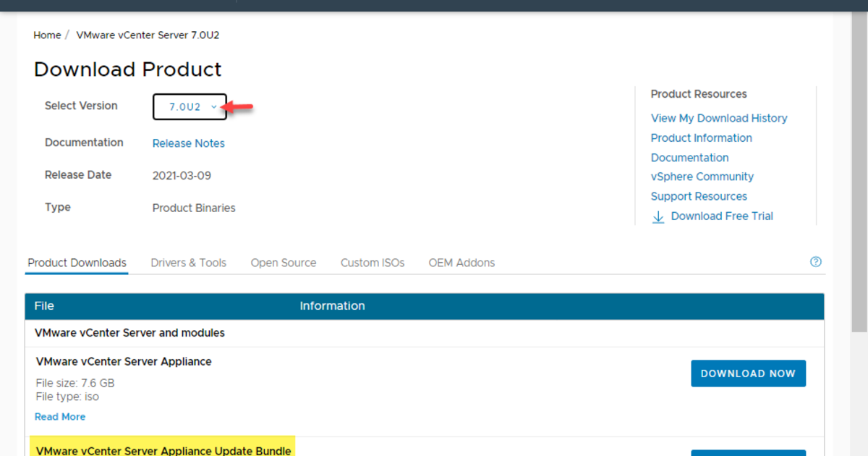Click the 'Product Resources' heading
Image resolution: width=868 pixels, height=456 pixels.
click(699, 94)
